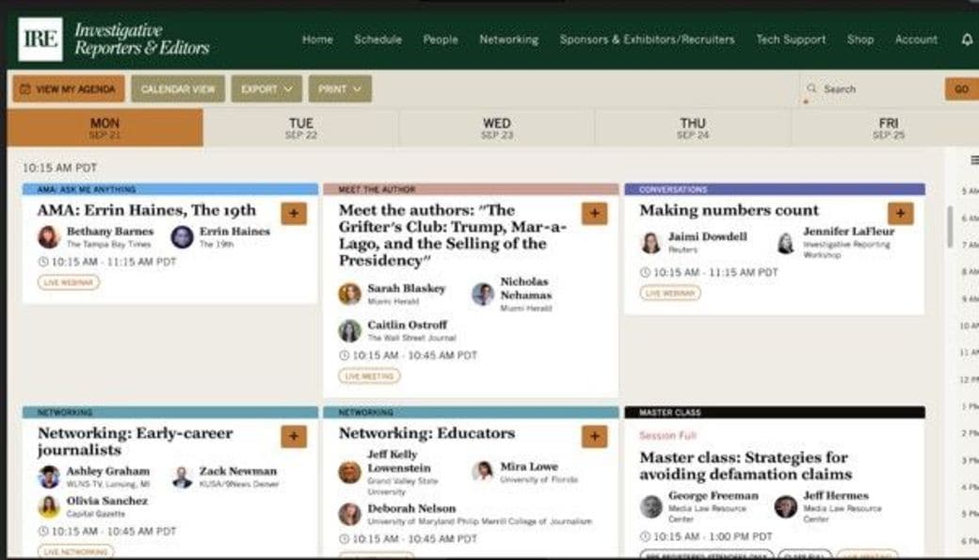Open Jaimi Dowdell avatar
Image resolution: width=979 pixels, height=560 pixels.
[650, 242]
